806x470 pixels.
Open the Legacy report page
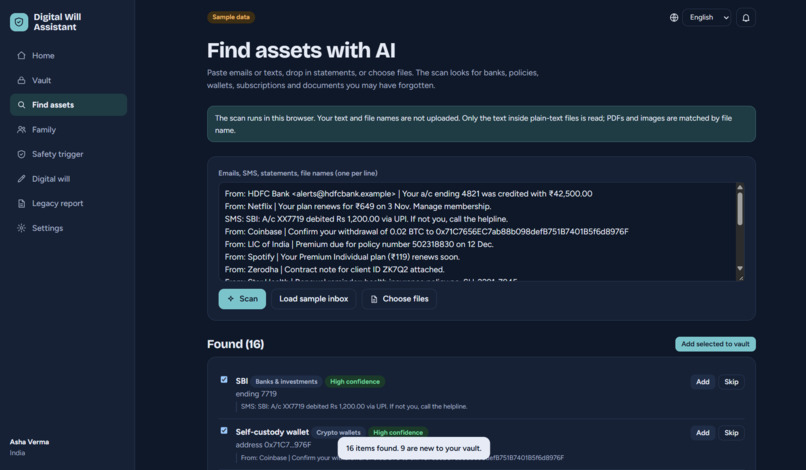[x=68, y=204]
